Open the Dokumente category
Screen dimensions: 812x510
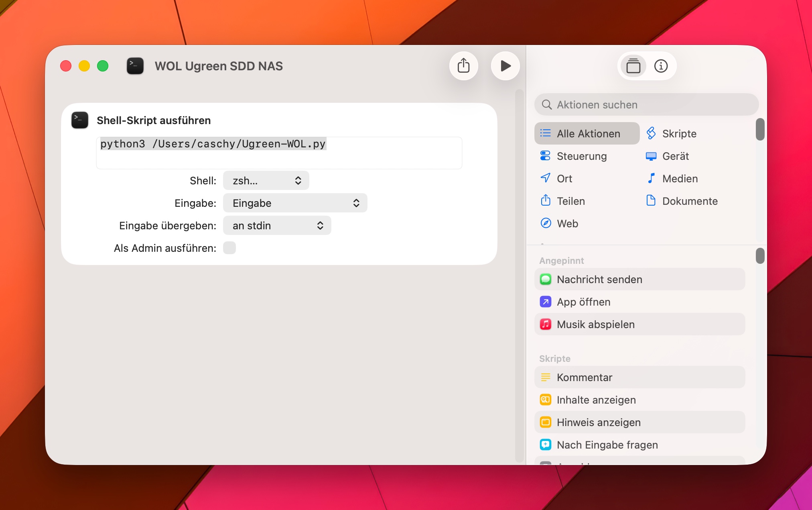pos(689,201)
